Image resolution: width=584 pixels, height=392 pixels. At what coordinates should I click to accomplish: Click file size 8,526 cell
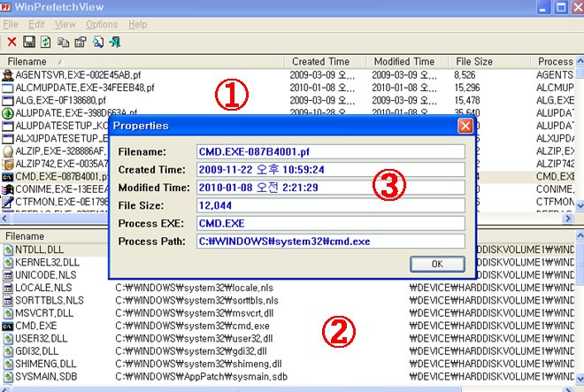(x=465, y=75)
